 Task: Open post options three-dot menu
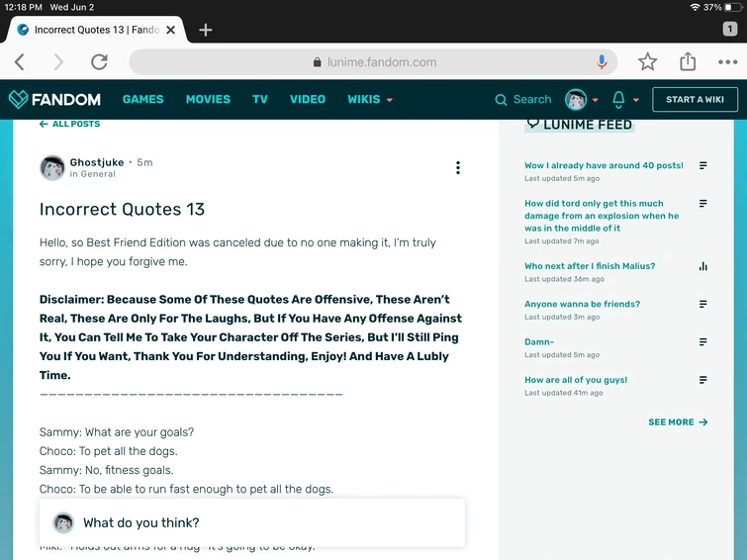[458, 167]
